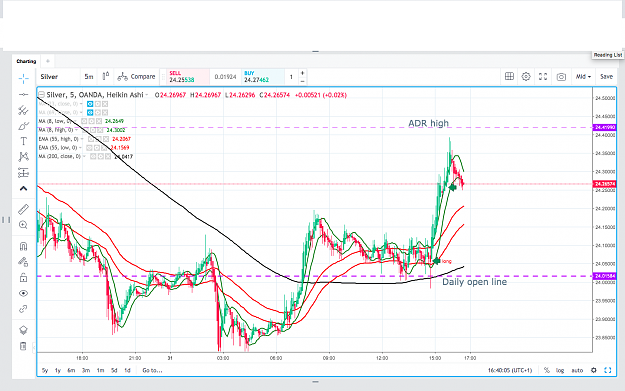The image size is (625, 391).
Task: Click the Save button
Action: (606, 77)
